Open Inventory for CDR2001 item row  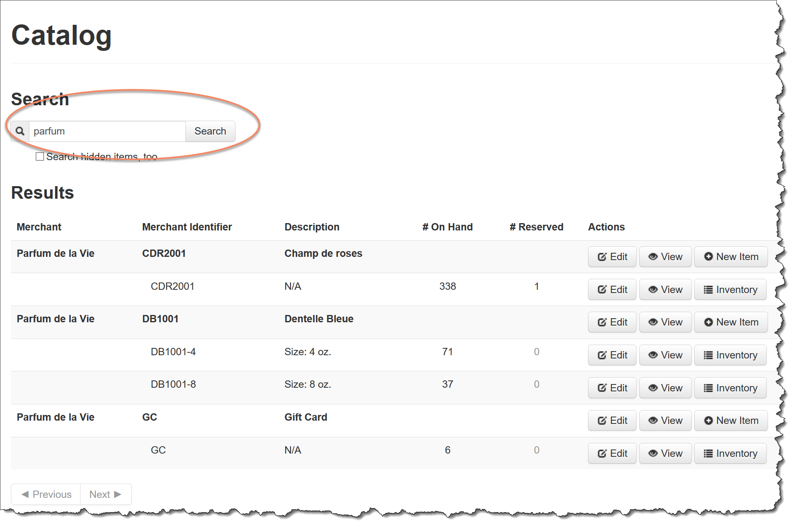tap(730, 290)
